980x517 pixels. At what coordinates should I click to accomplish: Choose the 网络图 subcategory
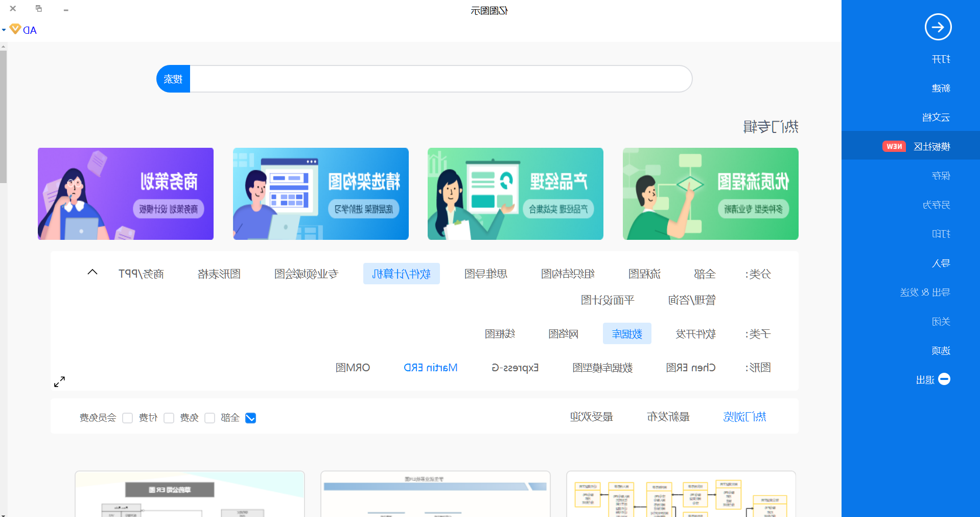(563, 334)
